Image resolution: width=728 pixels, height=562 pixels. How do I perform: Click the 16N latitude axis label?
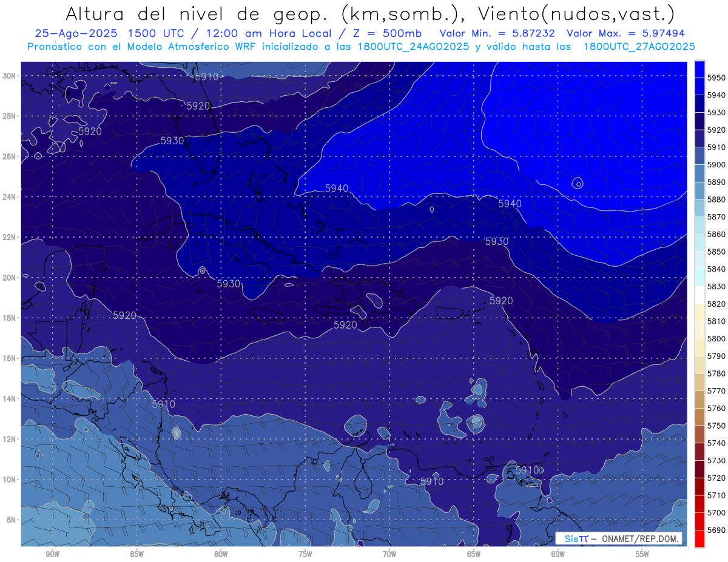coord(10,358)
